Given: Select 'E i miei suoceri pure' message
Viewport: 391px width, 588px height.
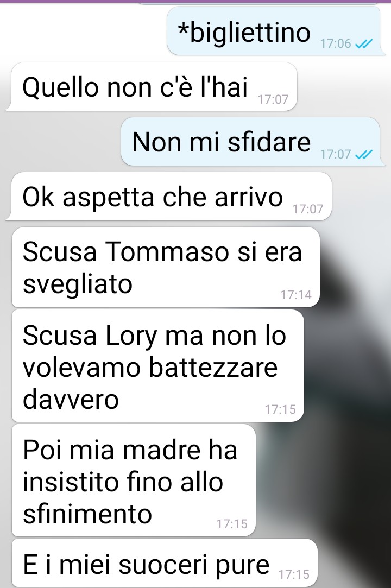Looking at the screenshot, I should pos(165,563).
